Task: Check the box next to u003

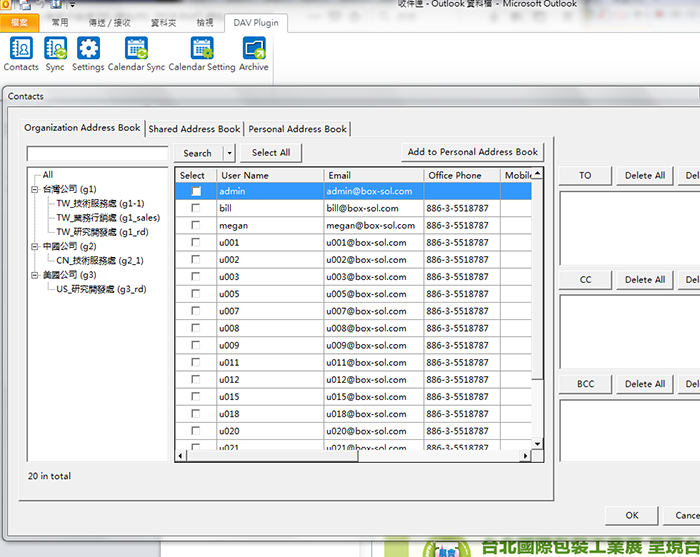Action: [196, 277]
